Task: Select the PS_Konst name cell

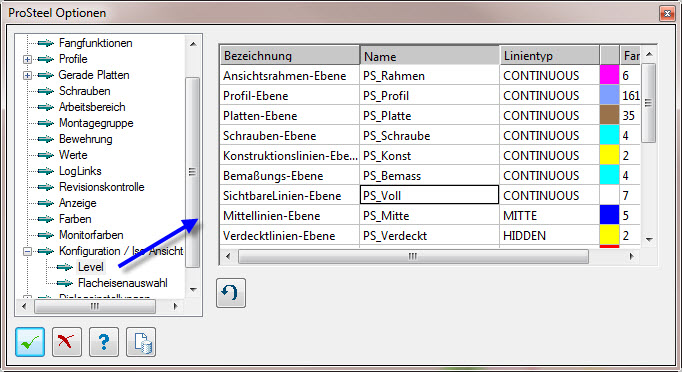Action: [429, 155]
